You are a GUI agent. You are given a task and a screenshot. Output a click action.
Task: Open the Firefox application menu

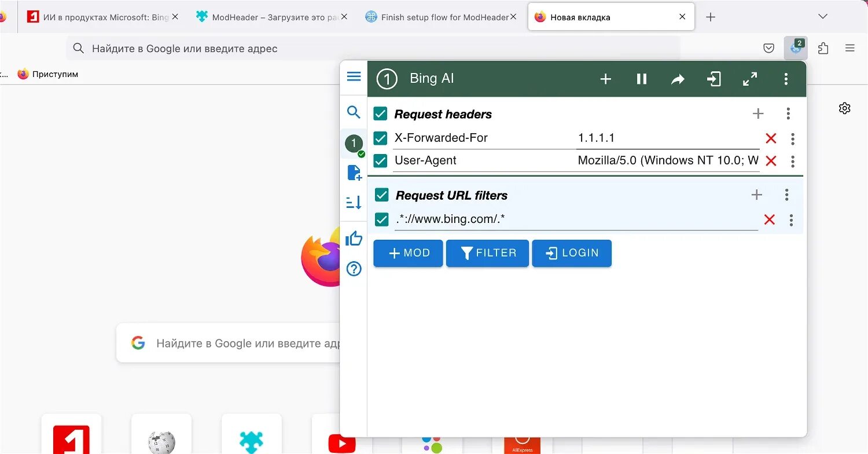[x=850, y=49]
